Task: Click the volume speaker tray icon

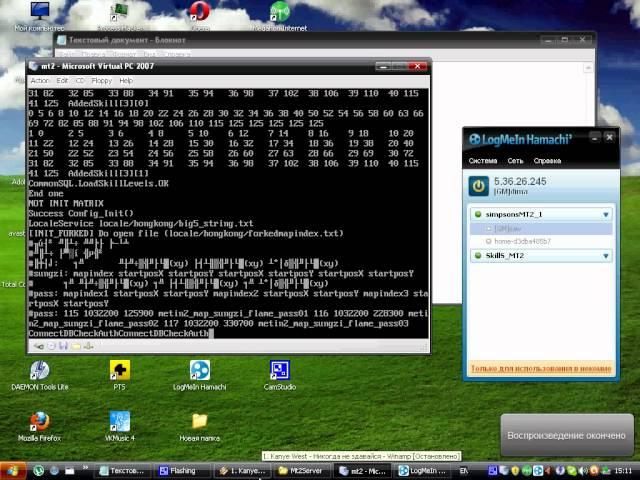Action: pos(584,471)
